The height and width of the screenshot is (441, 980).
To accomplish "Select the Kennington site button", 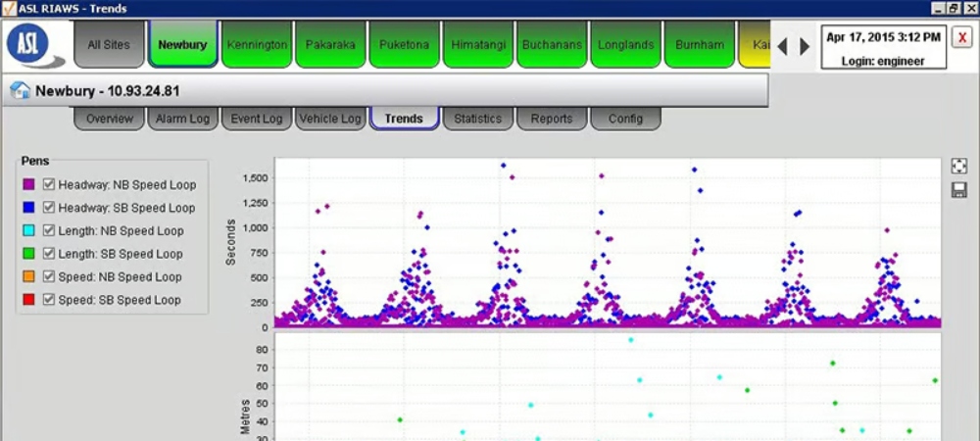I will pyautogui.click(x=257, y=45).
